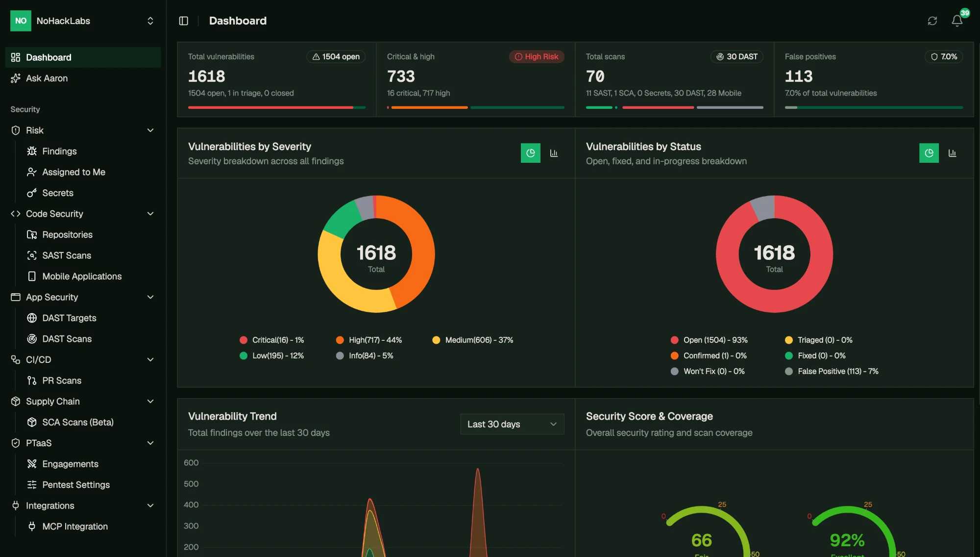Switch Status chart to bar view

952,153
